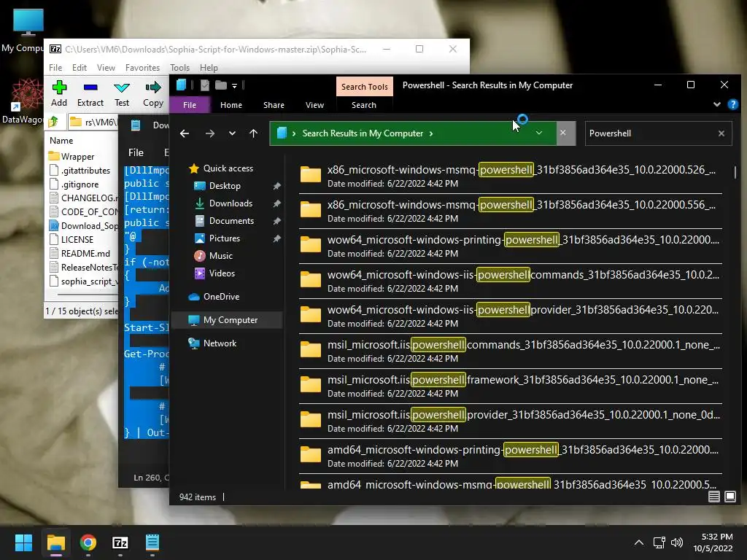Open Home tab in Explorer ribbon
This screenshot has width=747, height=560.
click(231, 105)
